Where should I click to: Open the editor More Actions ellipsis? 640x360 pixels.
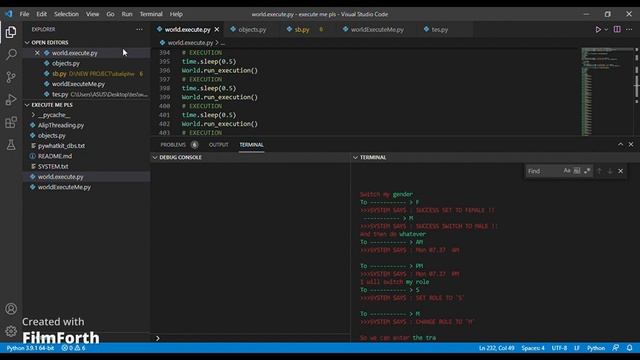coord(629,29)
